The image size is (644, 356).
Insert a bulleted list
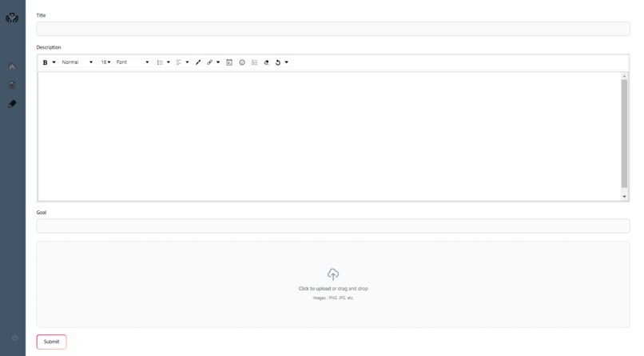click(160, 62)
